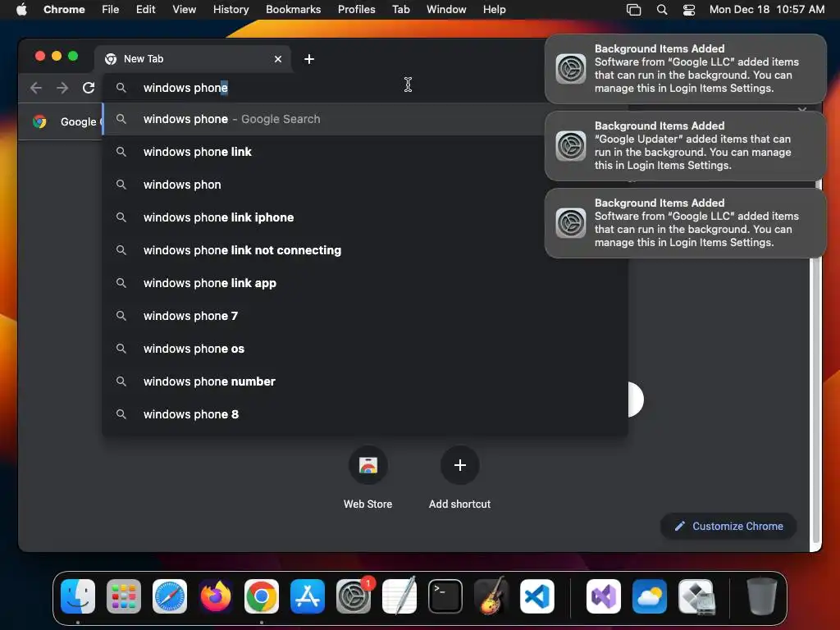Open Control Center in menu bar

[689, 9]
